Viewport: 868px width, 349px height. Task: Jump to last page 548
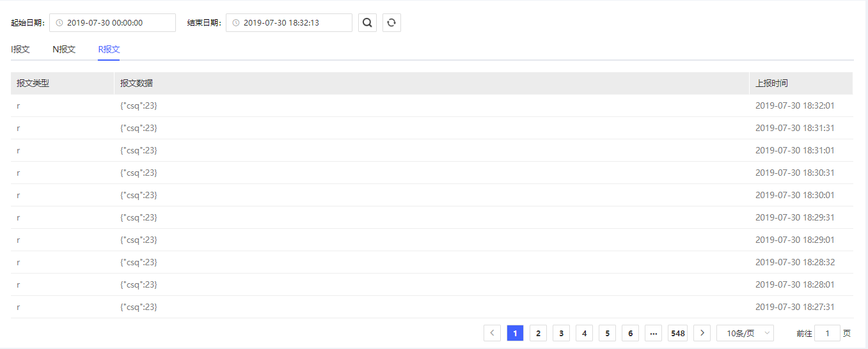click(x=677, y=333)
